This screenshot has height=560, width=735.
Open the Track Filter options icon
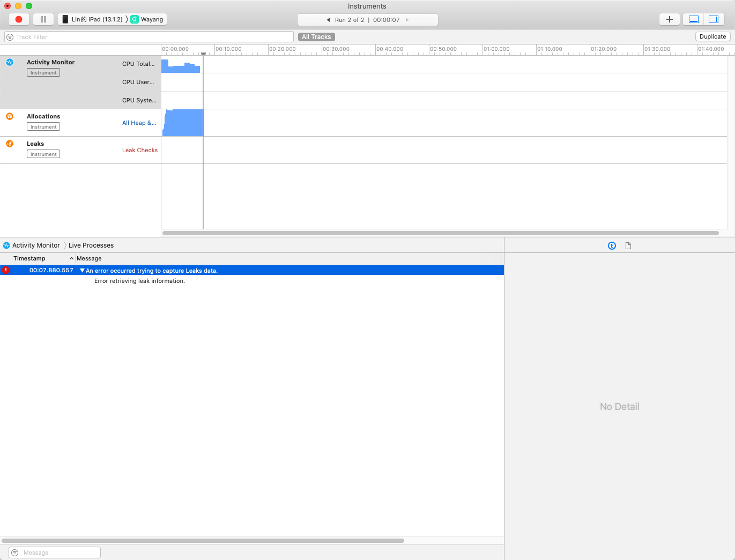click(10, 37)
